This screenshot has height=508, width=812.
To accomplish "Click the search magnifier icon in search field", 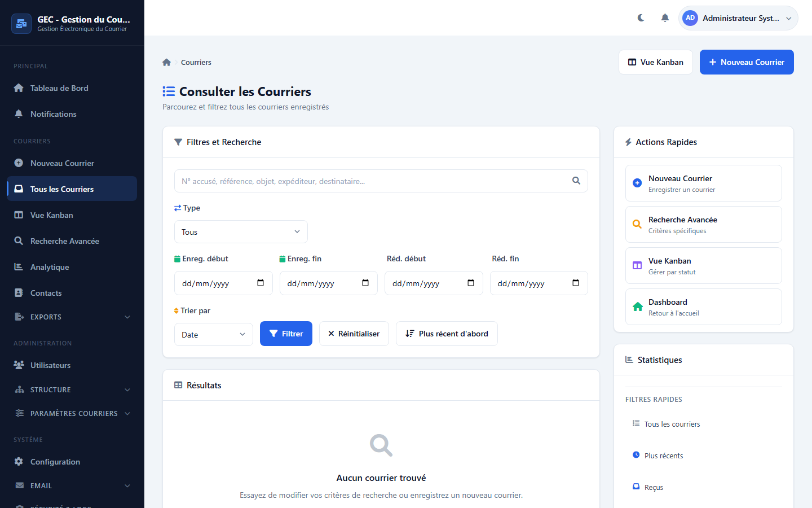I will [x=576, y=181].
